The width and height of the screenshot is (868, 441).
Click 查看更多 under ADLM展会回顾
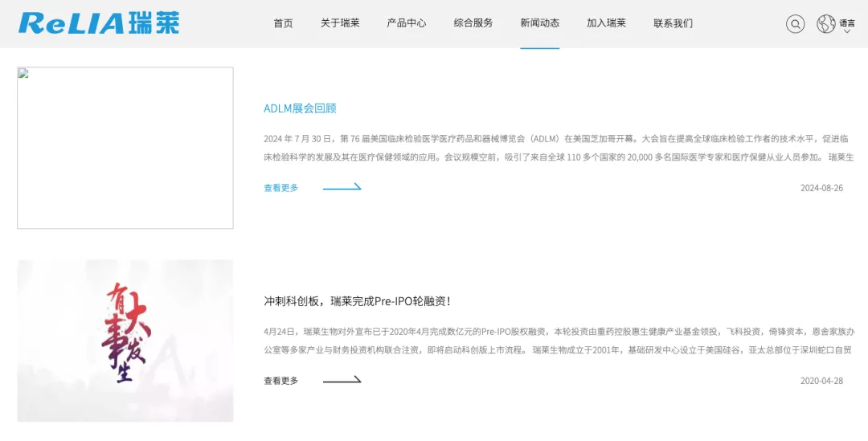pos(281,188)
